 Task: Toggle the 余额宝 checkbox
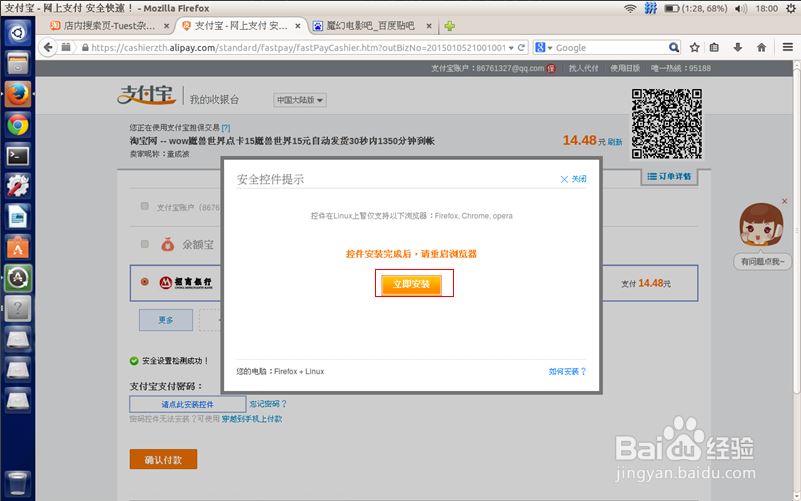(x=145, y=244)
